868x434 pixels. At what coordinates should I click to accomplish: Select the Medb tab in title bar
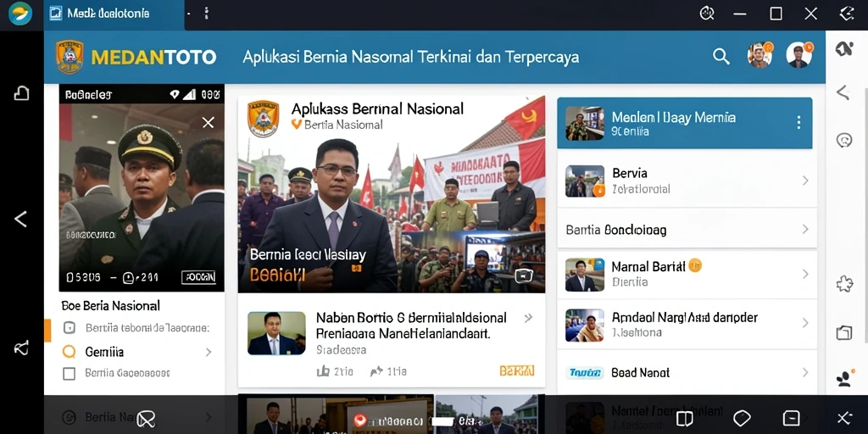click(114, 14)
